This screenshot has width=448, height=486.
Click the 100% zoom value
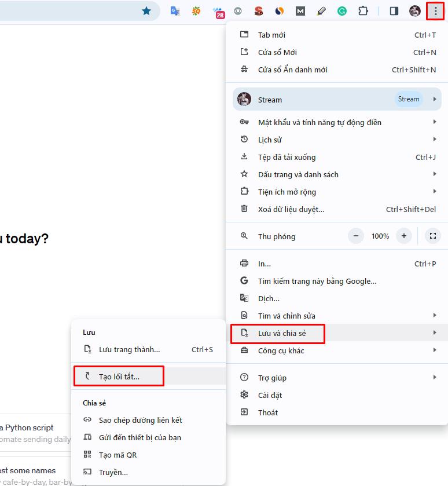(x=380, y=236)
